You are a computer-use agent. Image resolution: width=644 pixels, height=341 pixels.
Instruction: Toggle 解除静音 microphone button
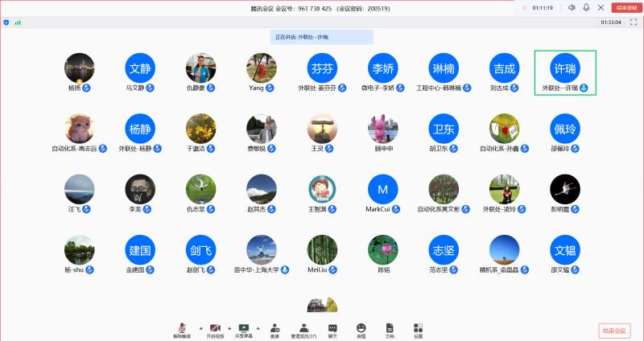[x=183, y=330]
